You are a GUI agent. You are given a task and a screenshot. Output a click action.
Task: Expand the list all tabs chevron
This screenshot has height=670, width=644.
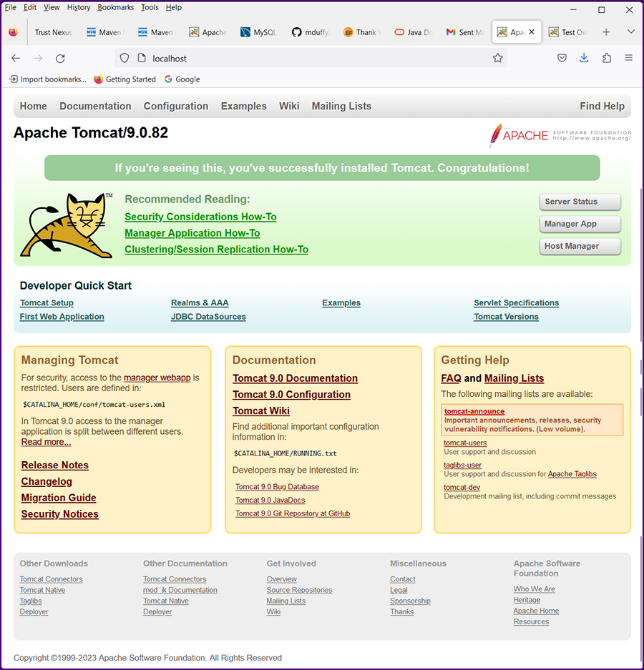click(x=630, y=32)
